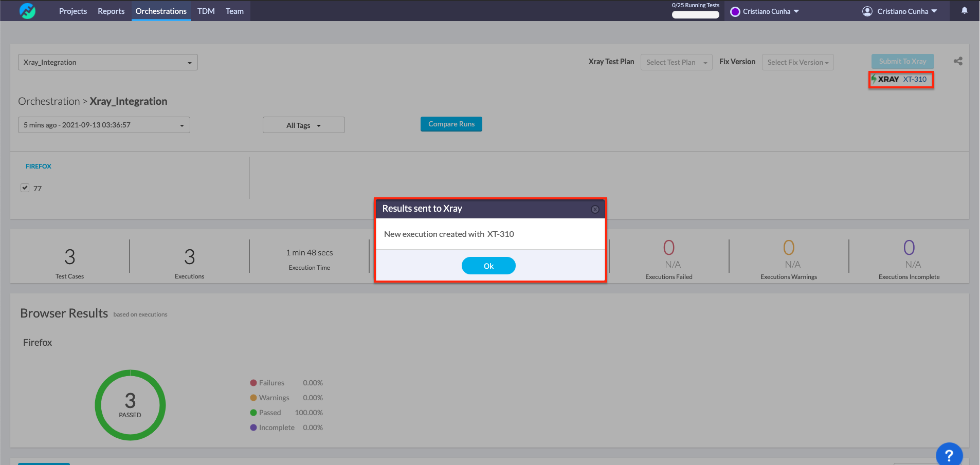980x465 pixels.
Task: Click the 0/25 Running Tests progress bar
Action: point(696,14)
